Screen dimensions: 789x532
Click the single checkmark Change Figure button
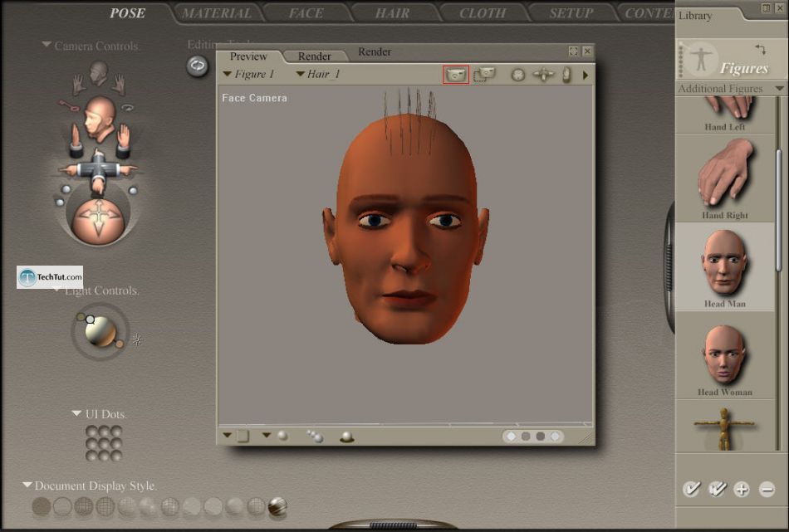692,489
